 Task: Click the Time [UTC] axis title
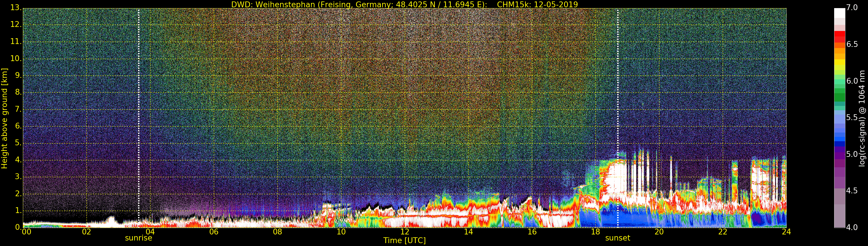coord(404,241)
